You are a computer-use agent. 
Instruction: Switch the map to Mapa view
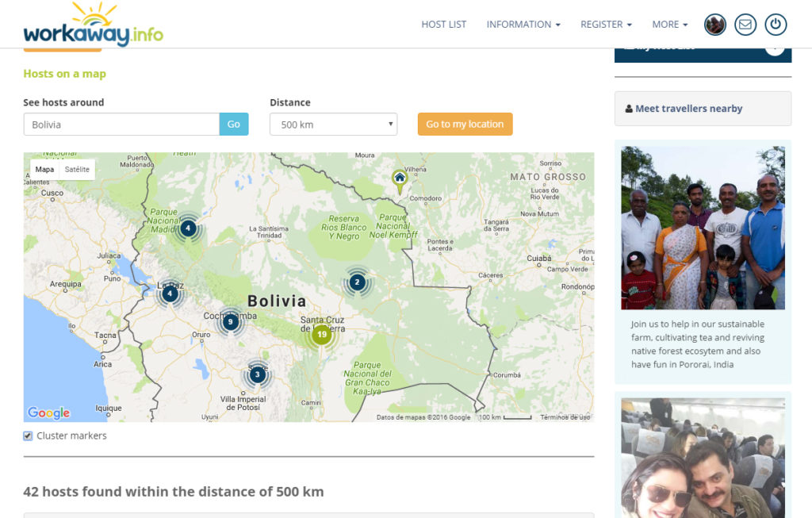(x=44, y=170)
